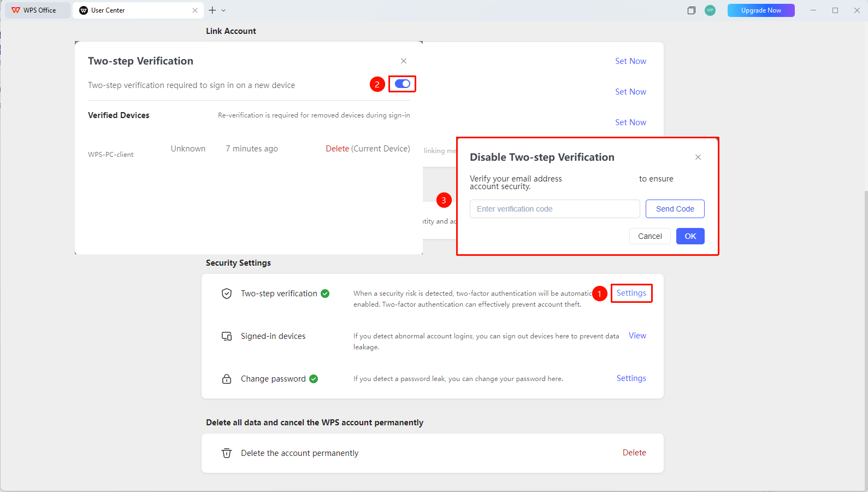Click 'Delete the account permanently' label
The image size is (868, 492).
click(x=300, y=453)
